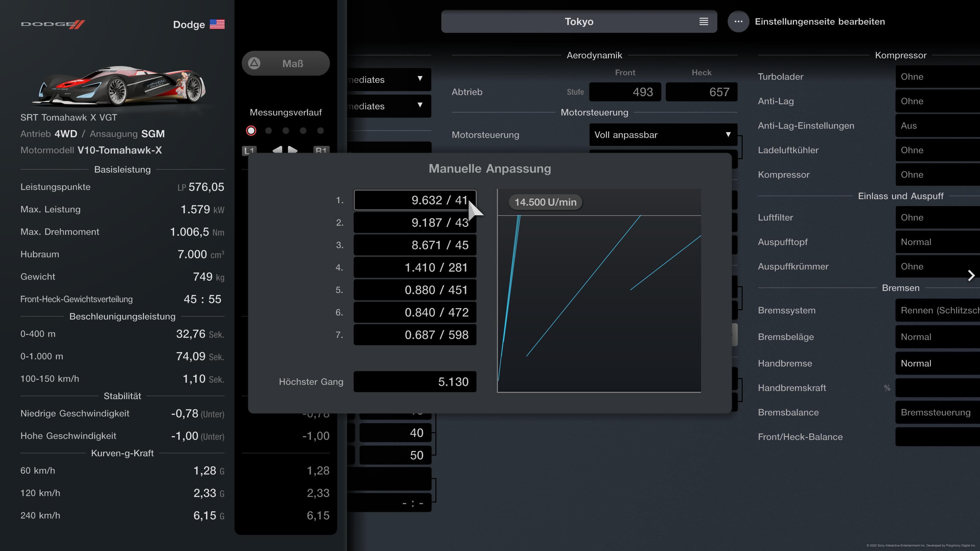This screenshot has width=980, height=551.
Task: Select 7th gear ratio field 0.687
Action: tap(415, 335)
